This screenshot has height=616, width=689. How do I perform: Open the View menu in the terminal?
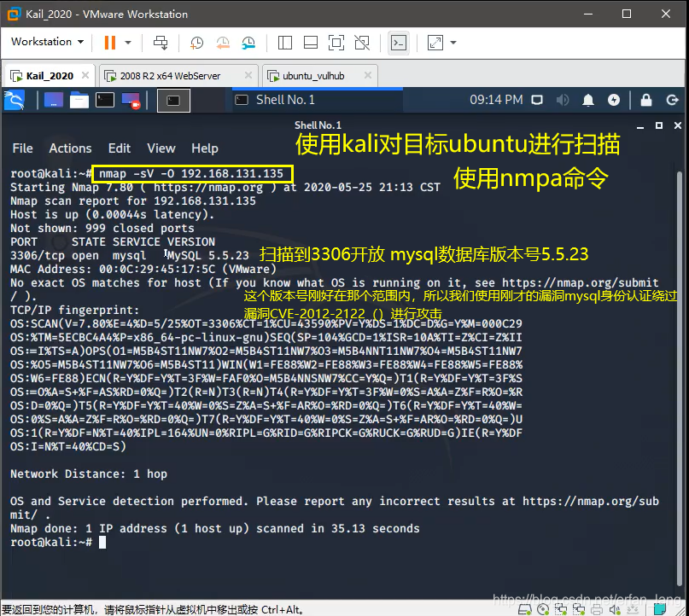click(x=161, y=148)
